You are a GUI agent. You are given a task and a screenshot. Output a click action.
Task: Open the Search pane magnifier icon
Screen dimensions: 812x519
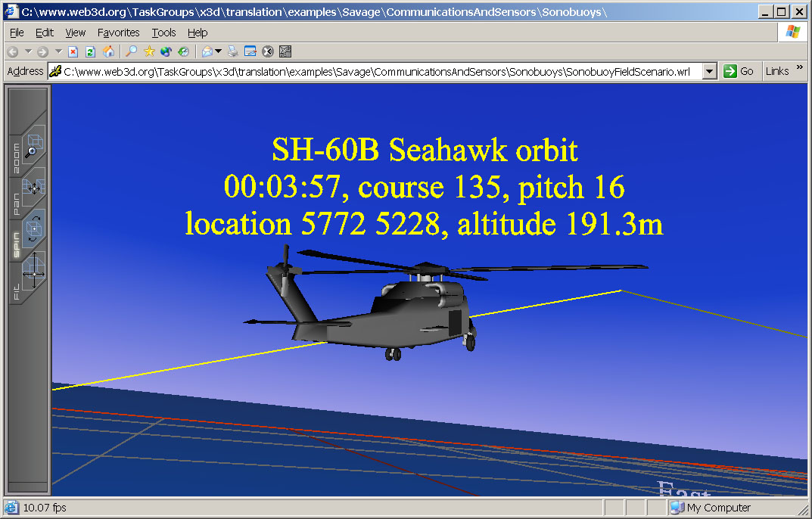pyautogui.click(x=132, y=51)
